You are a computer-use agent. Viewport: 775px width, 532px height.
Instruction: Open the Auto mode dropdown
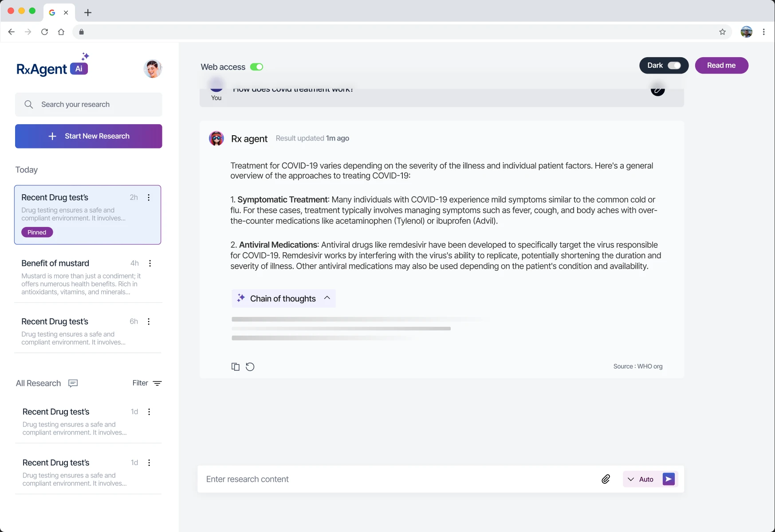point(641,479)
